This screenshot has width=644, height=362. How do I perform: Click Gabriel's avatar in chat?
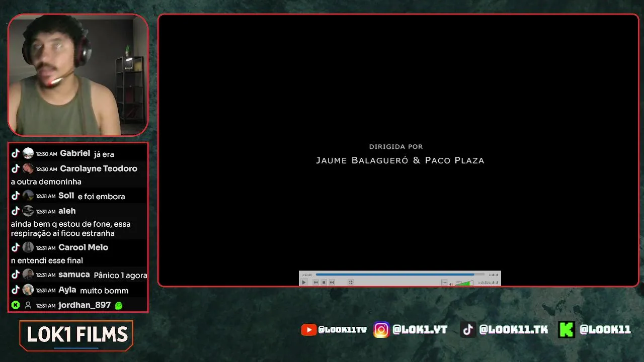28,153
